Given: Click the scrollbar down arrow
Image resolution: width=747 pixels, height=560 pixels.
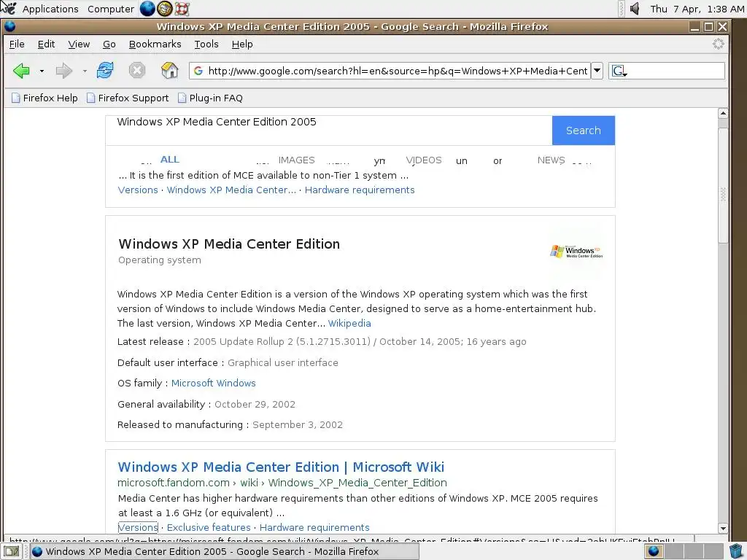Looking at the screenshot, I should 723,528.
